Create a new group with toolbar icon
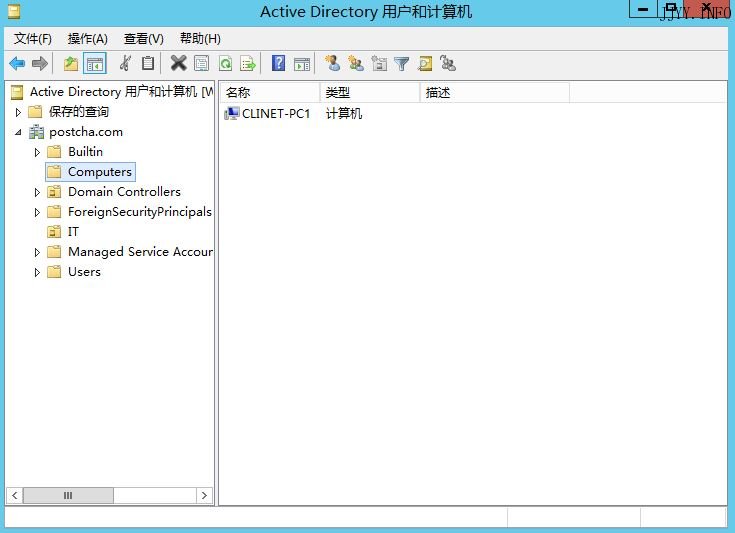Image resolution: width=735 pixels, height=533 pixels. [x=356, y=63]
